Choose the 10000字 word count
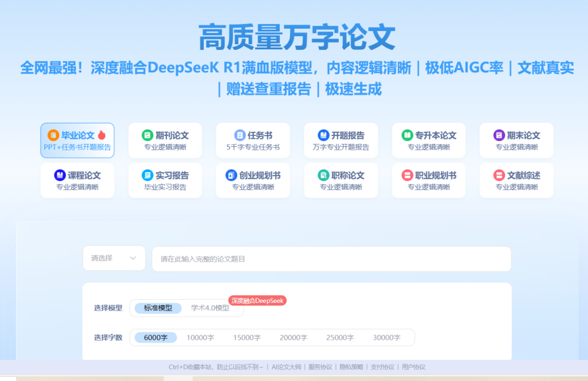The width and height of the screenshot is (588, 381). [200, 337]
